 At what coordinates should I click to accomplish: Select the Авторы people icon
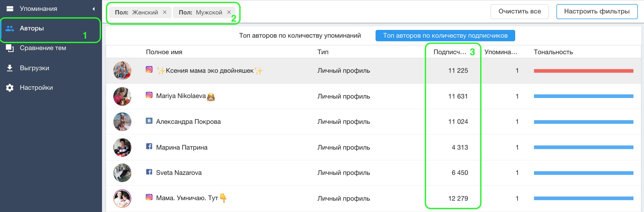pos(10,28)
